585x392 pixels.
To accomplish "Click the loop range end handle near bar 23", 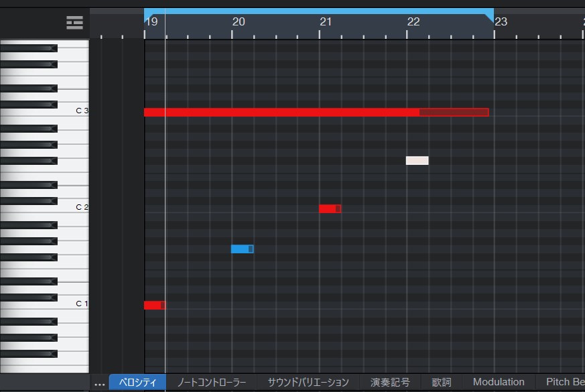I will pos(489,13).
